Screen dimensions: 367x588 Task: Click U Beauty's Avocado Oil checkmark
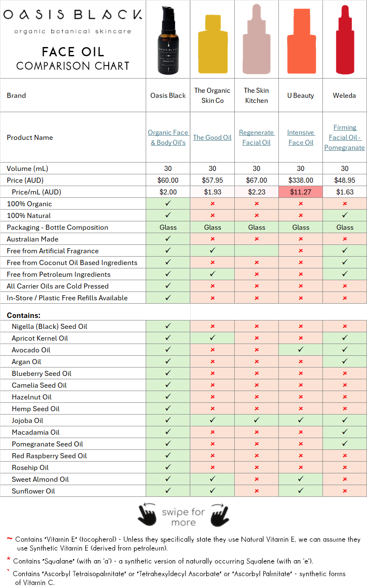coord(301,349)
